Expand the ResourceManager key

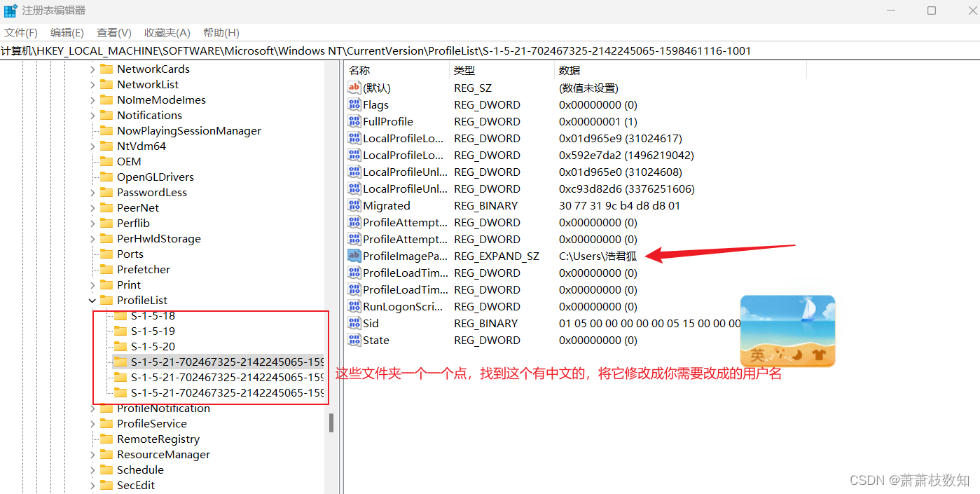click(92, 454)
